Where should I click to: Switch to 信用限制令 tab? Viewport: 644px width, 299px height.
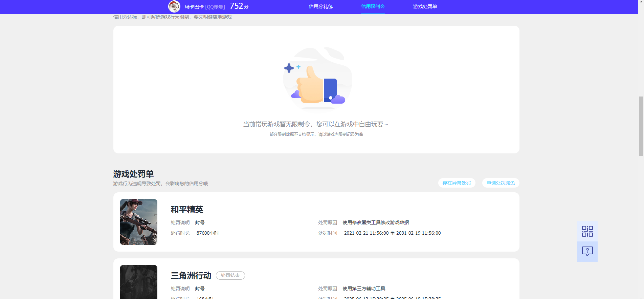click(373, 6)
